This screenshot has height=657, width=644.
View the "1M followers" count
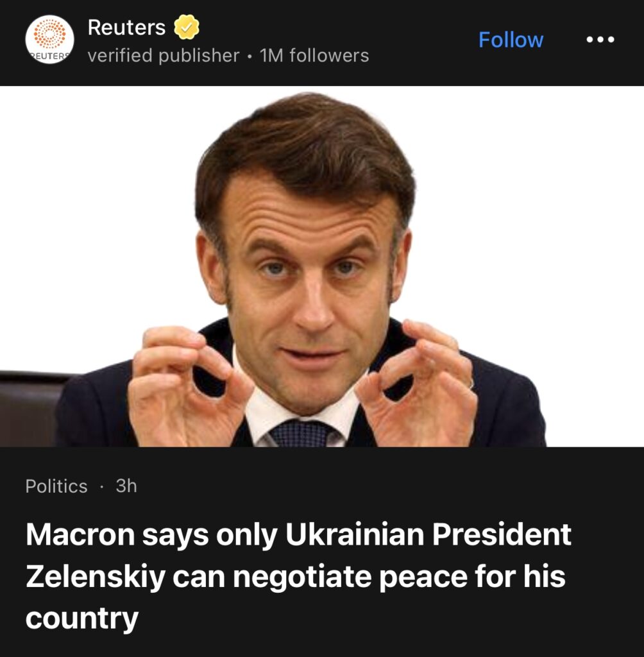click(x=314, y=56)
